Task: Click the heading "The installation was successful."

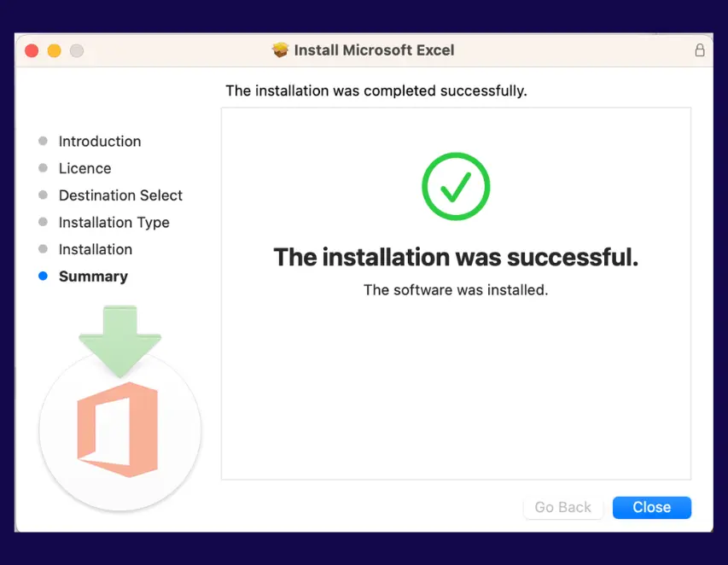Action: tap(456, 257)
